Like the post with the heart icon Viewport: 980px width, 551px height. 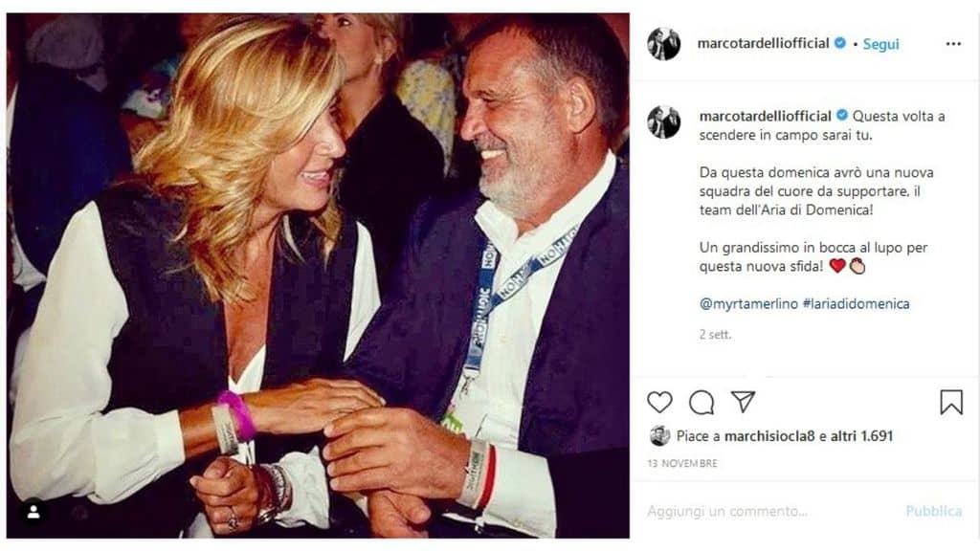pos(657,402)
